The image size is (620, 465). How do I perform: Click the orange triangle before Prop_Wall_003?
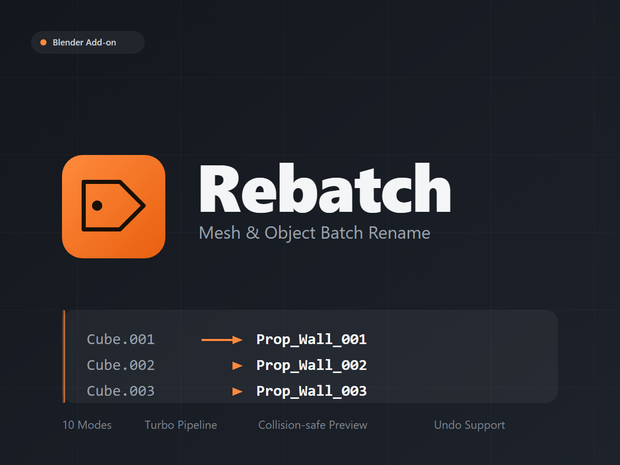(237, 391)
